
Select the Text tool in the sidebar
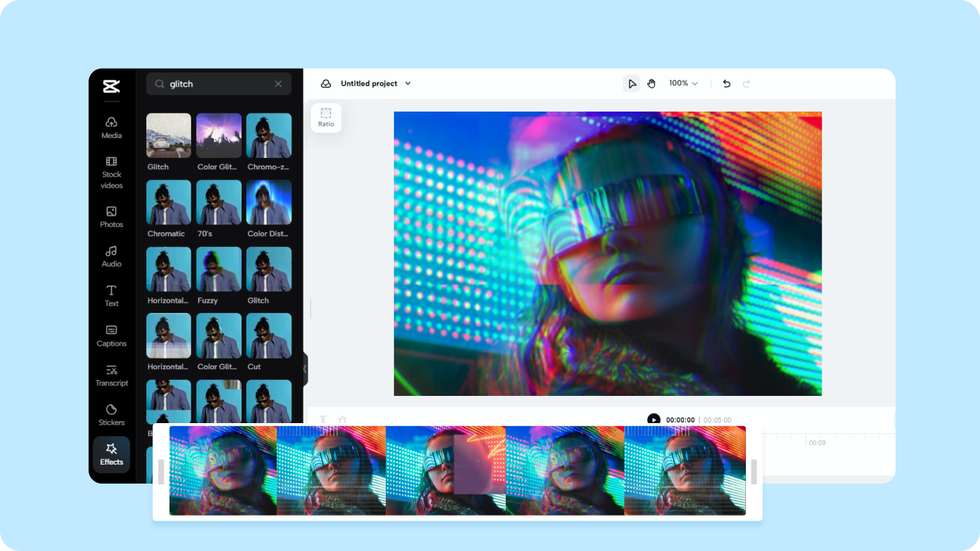click(111, 296)
